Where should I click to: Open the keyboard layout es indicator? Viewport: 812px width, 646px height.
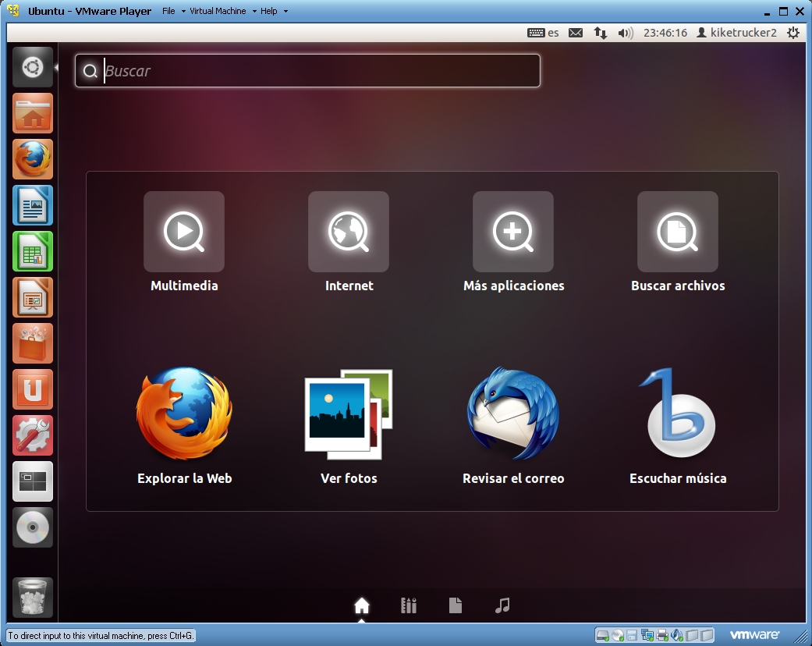[x=543, y=33]
